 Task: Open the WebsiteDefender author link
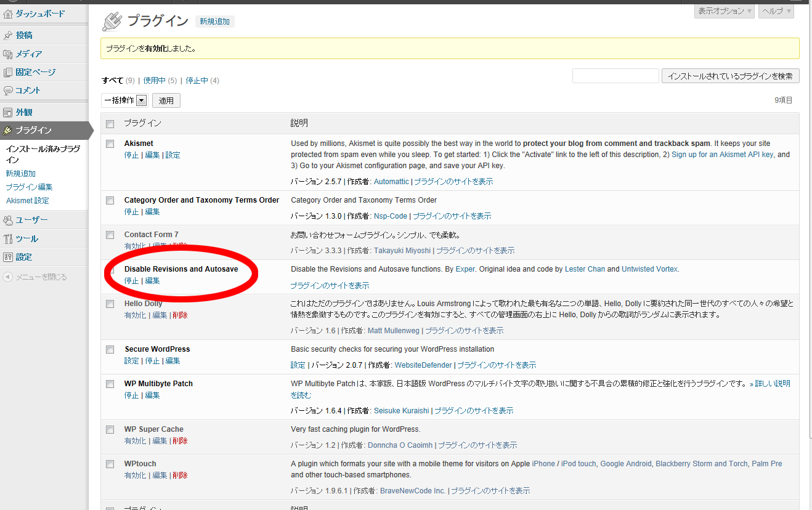pos(423,365)
